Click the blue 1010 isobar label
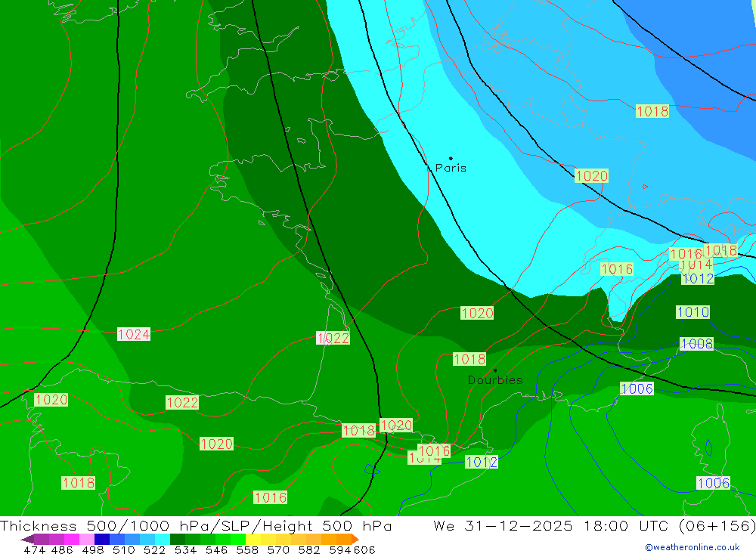This screenshot has height=554, width=756. point(692,312)
